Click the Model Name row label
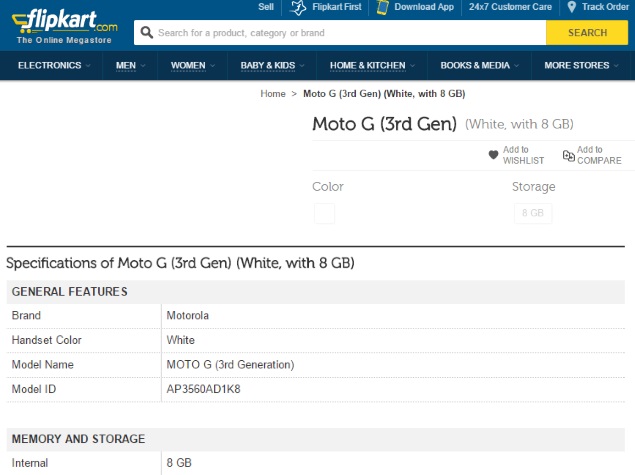Viewport: 635px width, 475px height. tap(43, 365)
